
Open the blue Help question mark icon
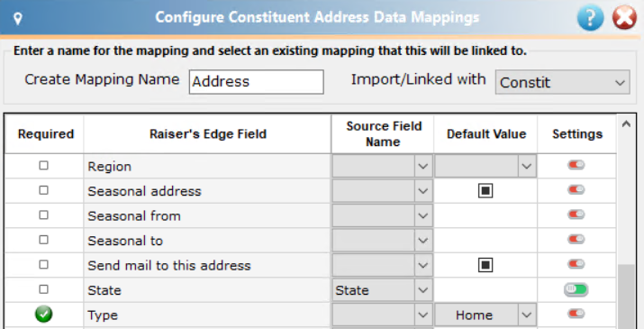pyautogui.click(x=590, y=18)
